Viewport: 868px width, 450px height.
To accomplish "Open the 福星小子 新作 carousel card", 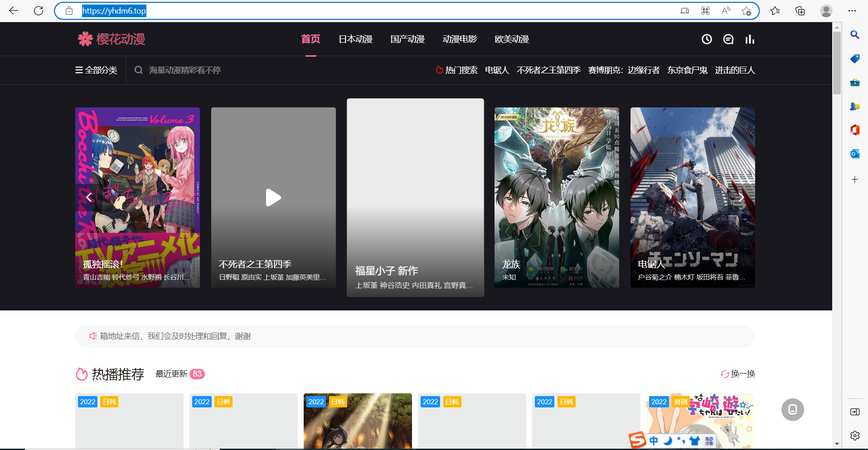I will 415,198.
